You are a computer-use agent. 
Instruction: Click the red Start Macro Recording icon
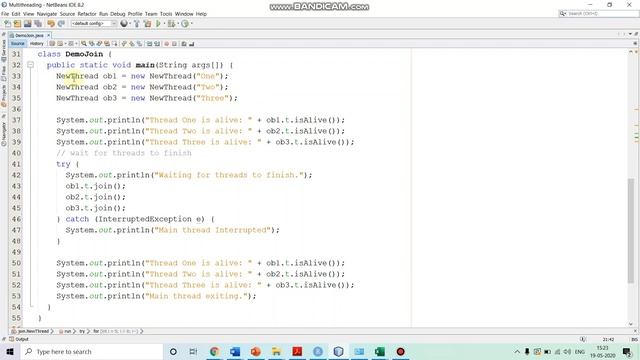[x=167, y=44]
